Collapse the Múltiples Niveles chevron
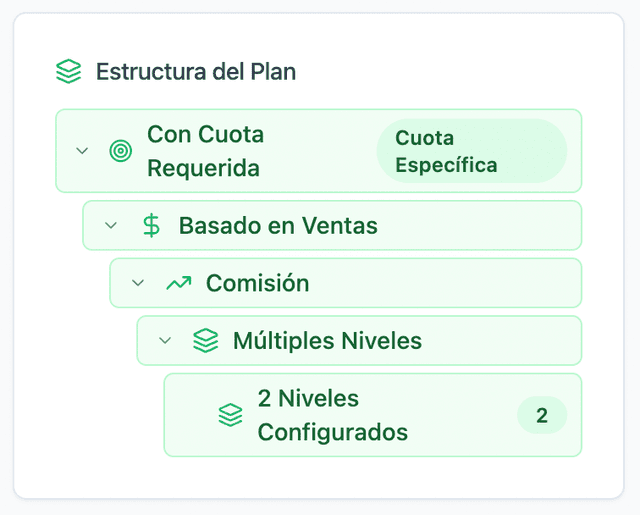This screenshot has width=640, height=515. [165, 341]
